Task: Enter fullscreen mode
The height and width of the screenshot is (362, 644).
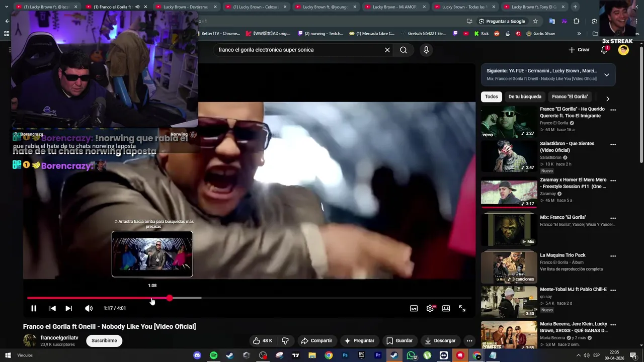Action: coord(462,308)
